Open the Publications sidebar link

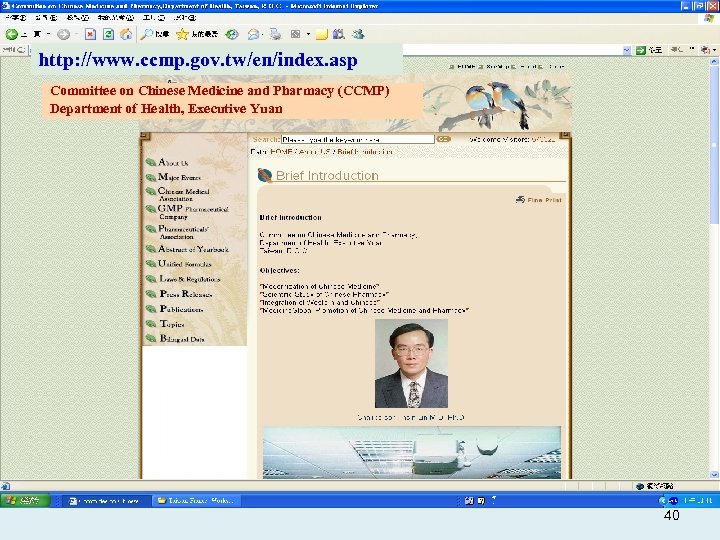click(181, 309)
